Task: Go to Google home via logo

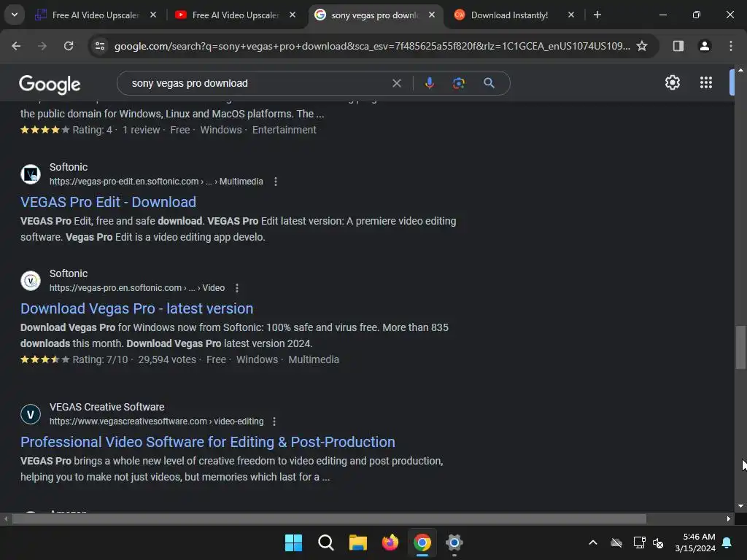Action: coord(50,85)
